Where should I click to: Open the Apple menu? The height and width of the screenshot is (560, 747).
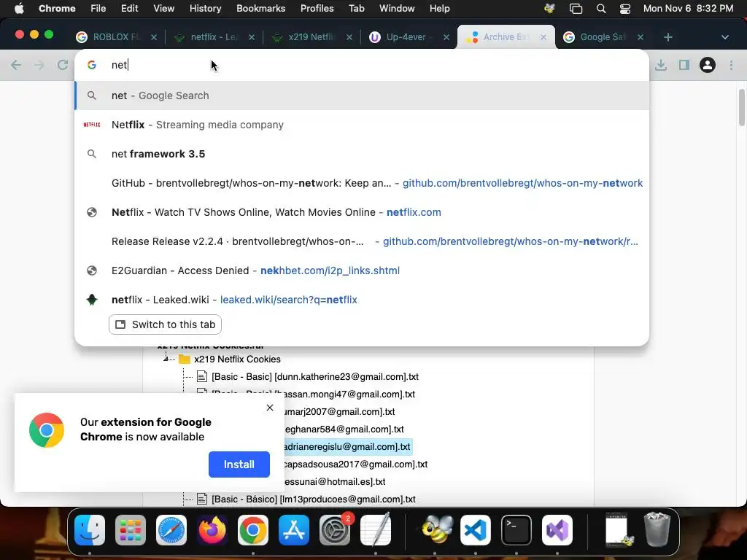[19, 9]
